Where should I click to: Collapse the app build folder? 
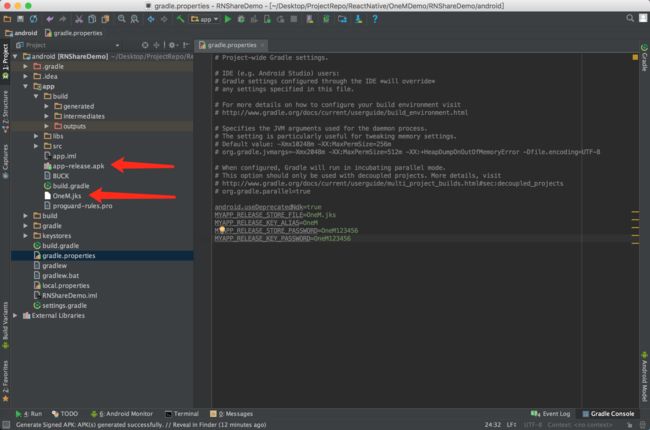point(36,96)
